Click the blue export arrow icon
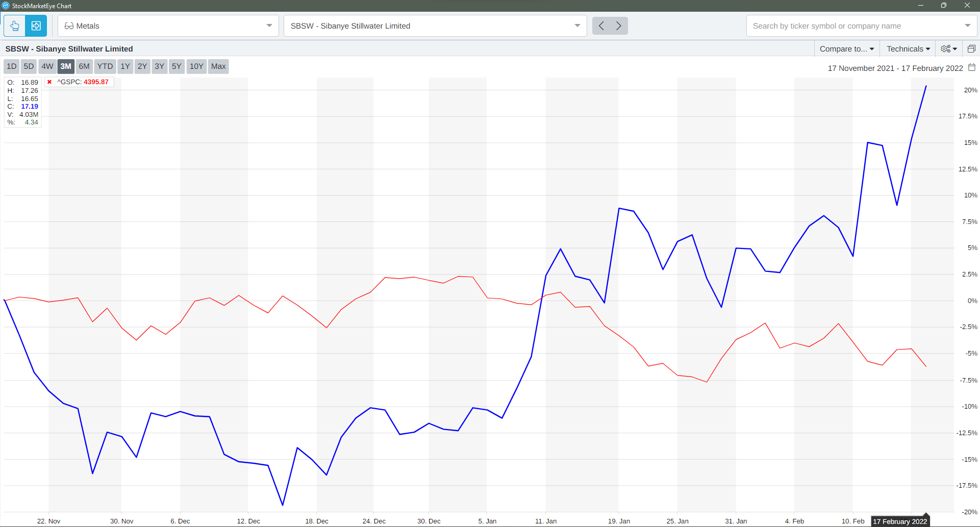 pos(36,26)
